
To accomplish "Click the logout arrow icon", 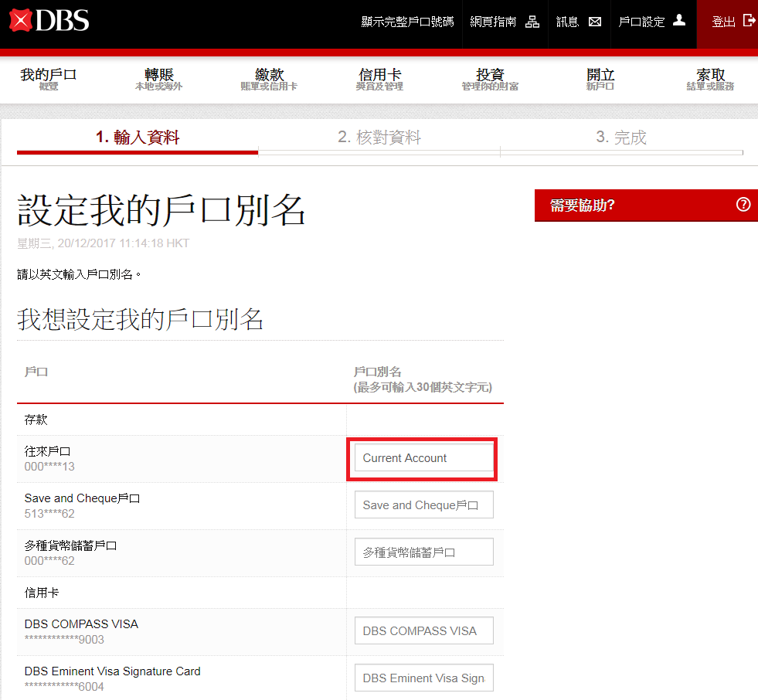I will point(749,21).
